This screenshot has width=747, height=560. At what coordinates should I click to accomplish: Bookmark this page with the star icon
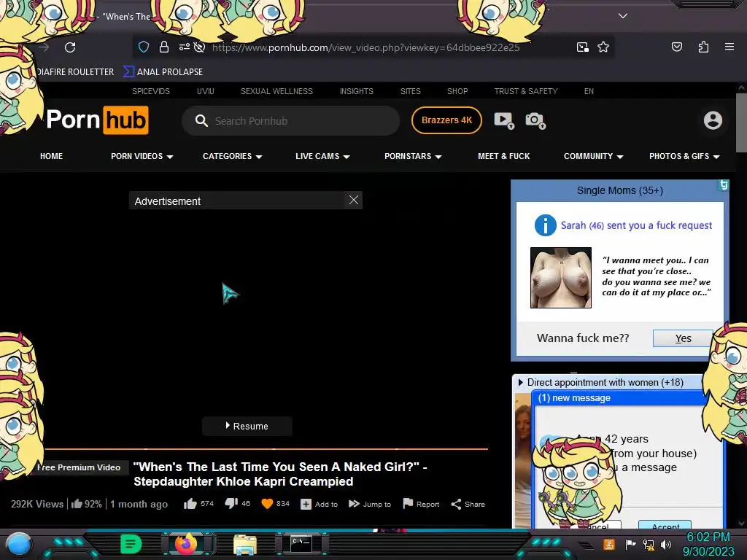(603, 47)
